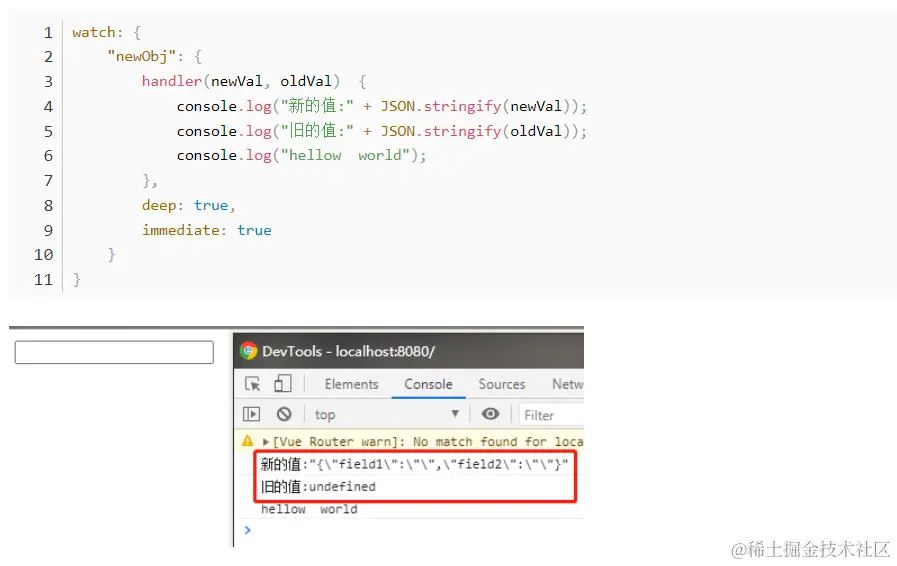Switch to the Console tab

click(428, 384)
